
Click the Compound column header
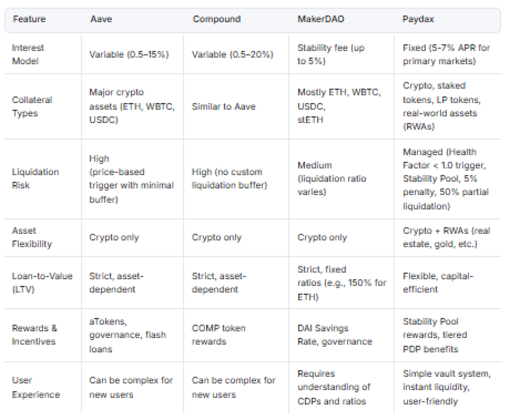click(x=217, y=19)
